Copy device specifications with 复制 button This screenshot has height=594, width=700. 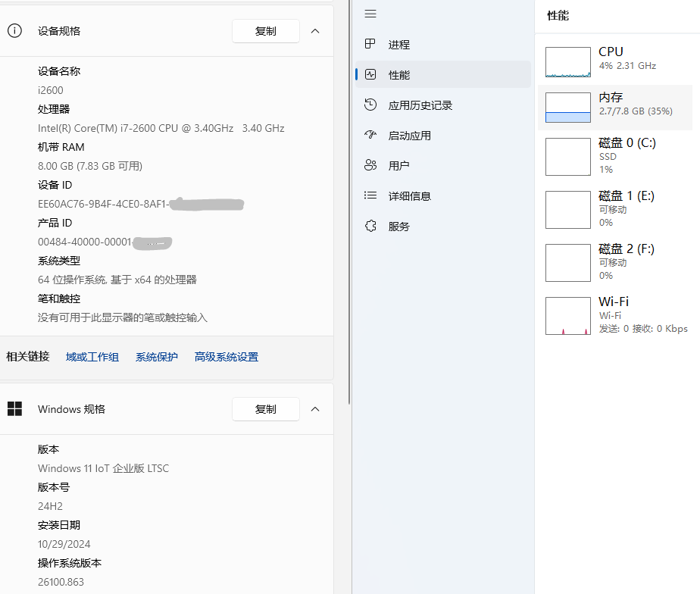click(x=266, y=31)
